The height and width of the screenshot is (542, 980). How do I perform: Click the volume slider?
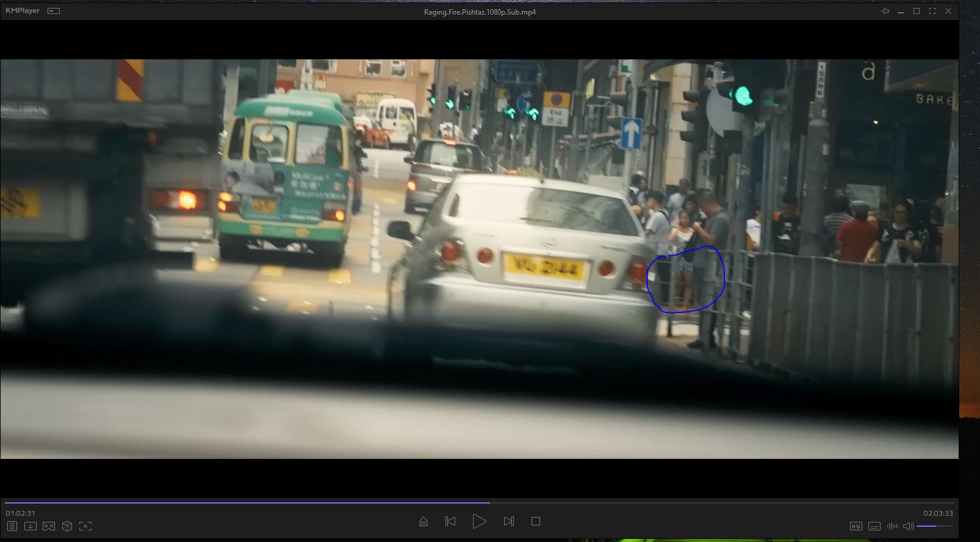tap(934, 526)
